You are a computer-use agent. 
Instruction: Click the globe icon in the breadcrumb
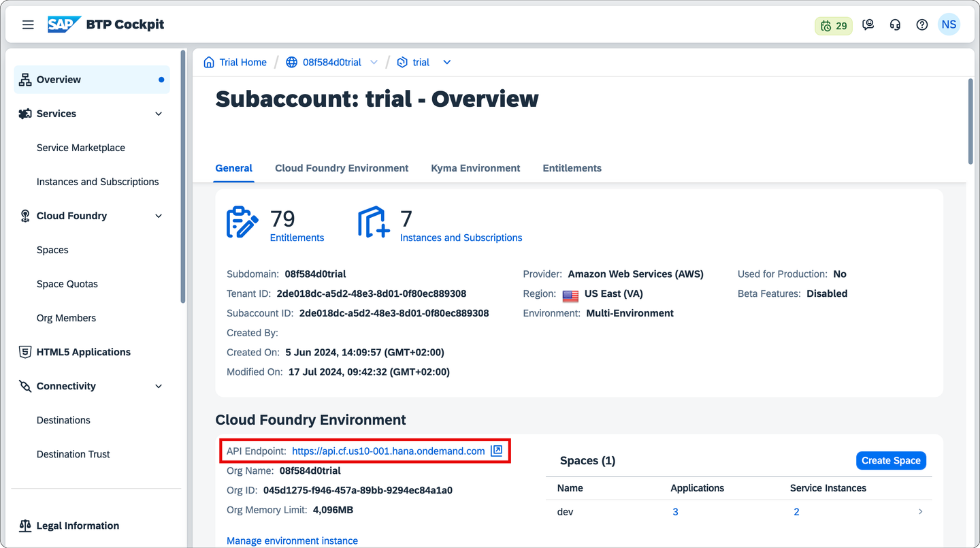292,62
